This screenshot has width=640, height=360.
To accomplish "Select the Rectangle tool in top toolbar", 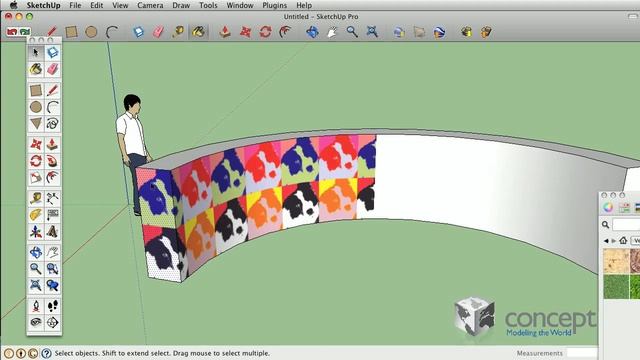I will (71, 32).
